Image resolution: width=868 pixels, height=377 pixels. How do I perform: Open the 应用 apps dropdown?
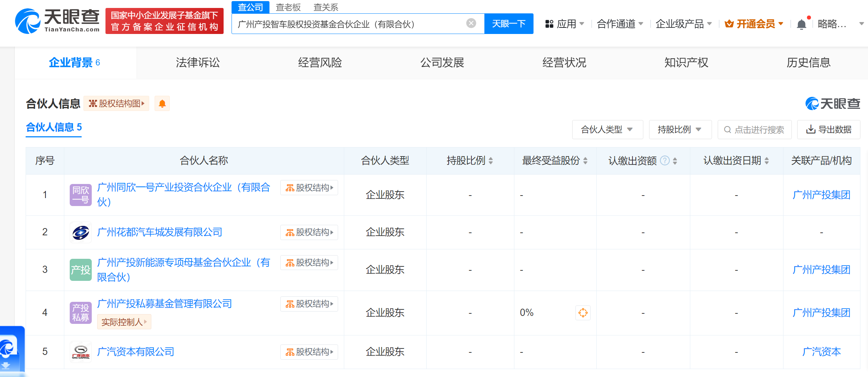[565, 24]
